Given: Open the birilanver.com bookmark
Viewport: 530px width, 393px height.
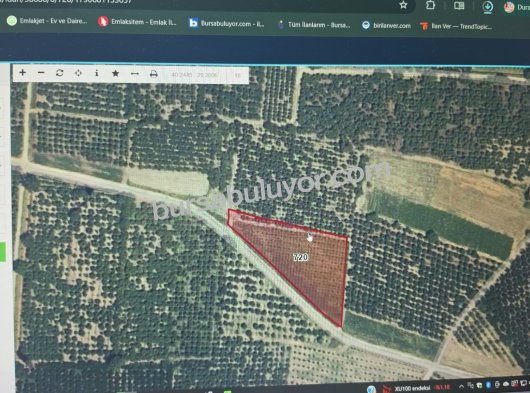Looking at the screenshot, I should pyautogui.click(x=386, y=26).
